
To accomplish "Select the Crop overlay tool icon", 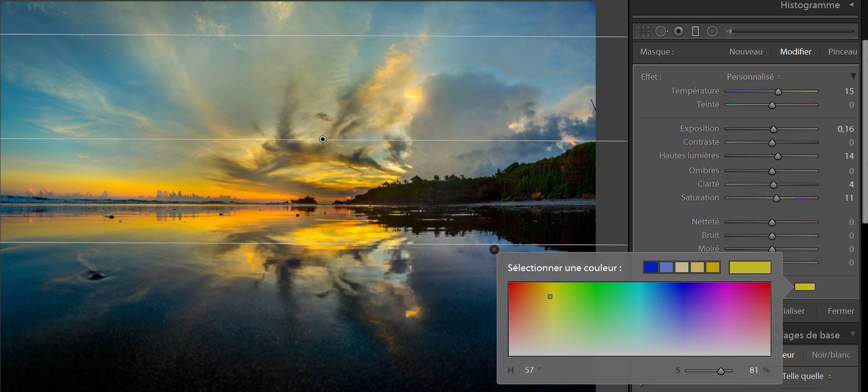I will pyautogui.click(x=643, y=31).
